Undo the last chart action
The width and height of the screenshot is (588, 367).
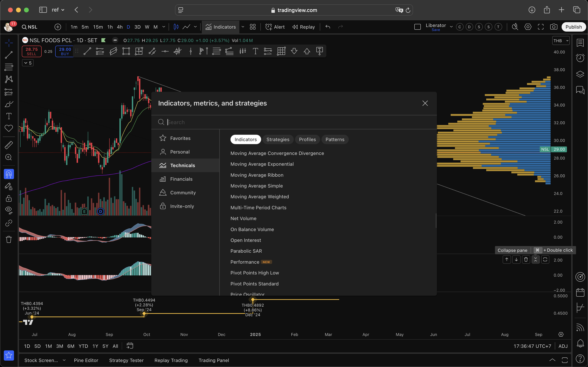tap(328, 27)
